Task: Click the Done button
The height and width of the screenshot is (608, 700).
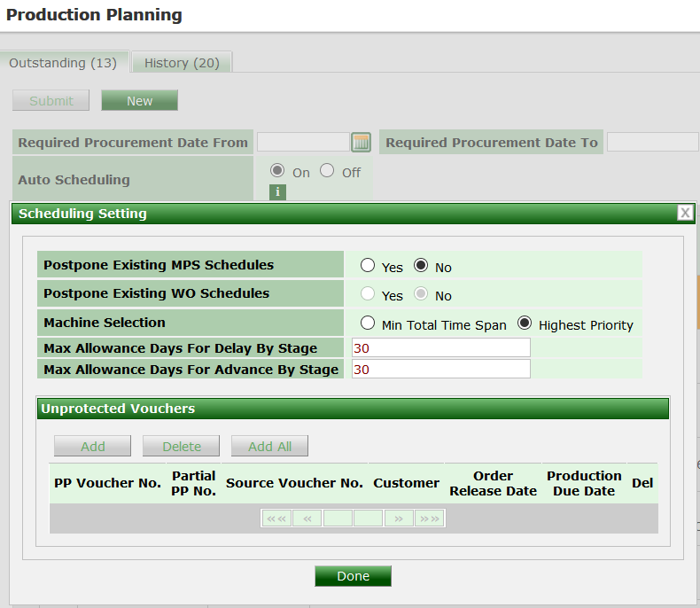Action: tap(353, 576)
